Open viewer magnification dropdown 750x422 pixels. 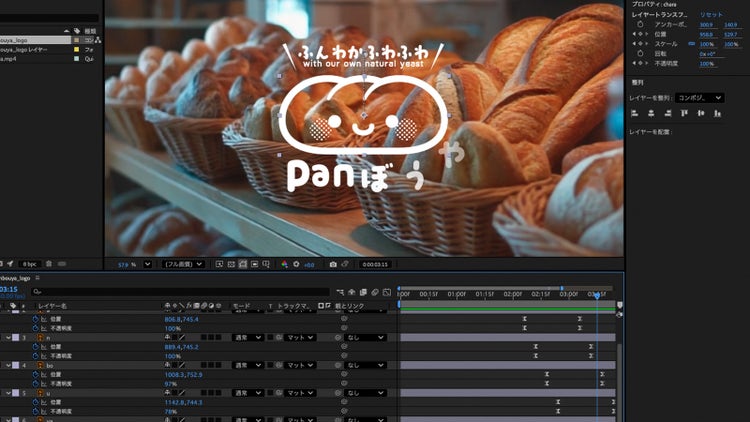point(147,264)
